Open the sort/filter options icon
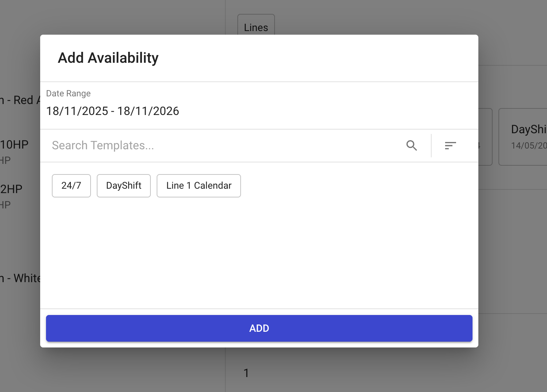The width and height of the screenshot is (547, 392). click(x=450, y=146)
